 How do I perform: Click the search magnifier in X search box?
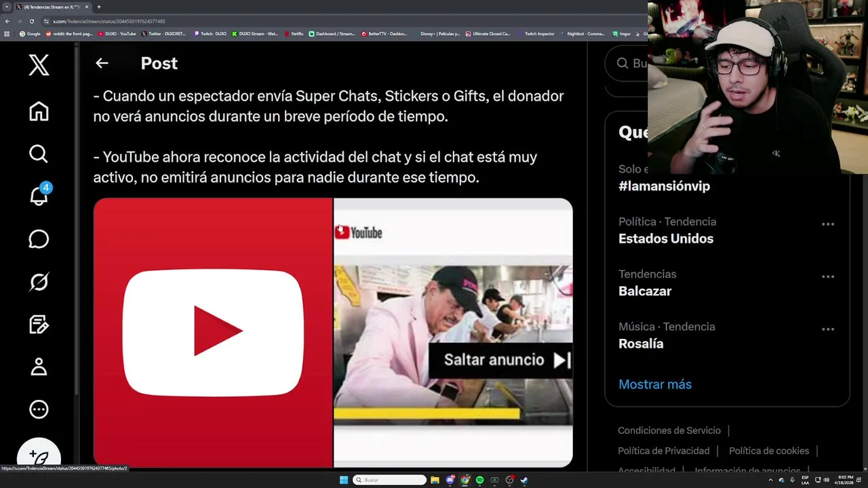(x=623, y=63)
